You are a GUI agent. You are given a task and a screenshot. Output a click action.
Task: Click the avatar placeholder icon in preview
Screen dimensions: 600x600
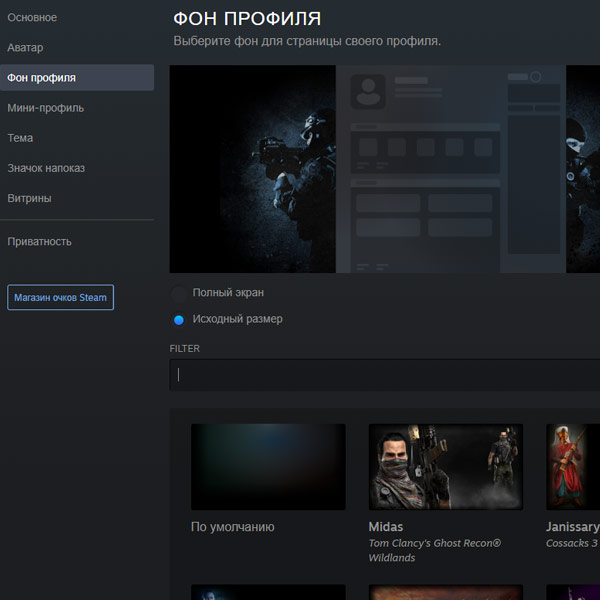[x=368, y=91]
